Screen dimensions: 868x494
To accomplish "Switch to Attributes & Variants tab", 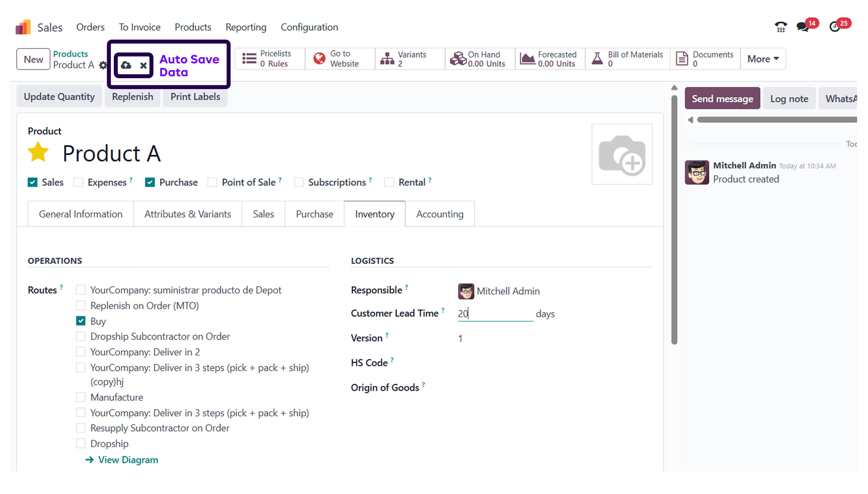I will (x=188, y=214).
